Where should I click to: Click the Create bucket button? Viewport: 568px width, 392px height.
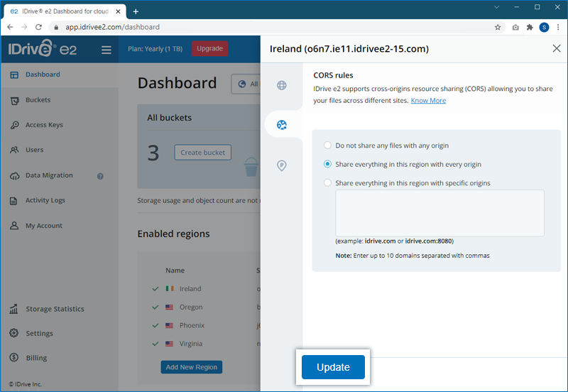202,153
